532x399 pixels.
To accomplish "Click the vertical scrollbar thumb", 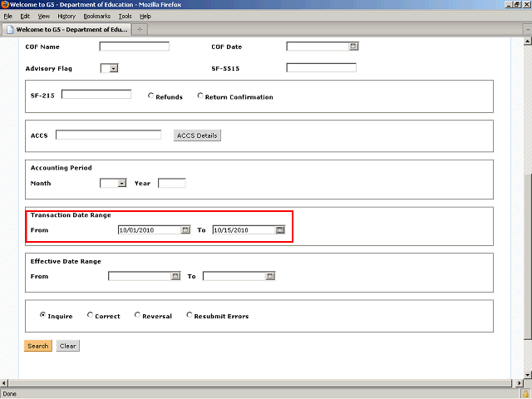I will pyautogui.click(x=528, y=256).
